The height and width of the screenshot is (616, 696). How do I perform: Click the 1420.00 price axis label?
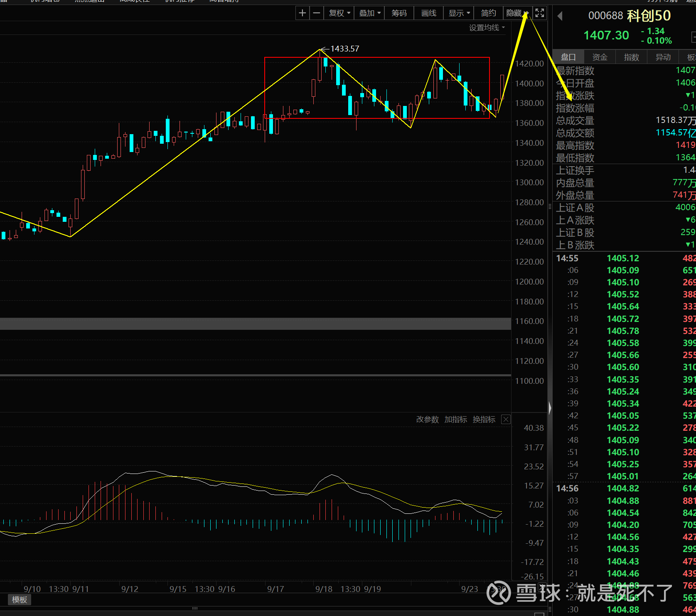click(x=529, y=64)
